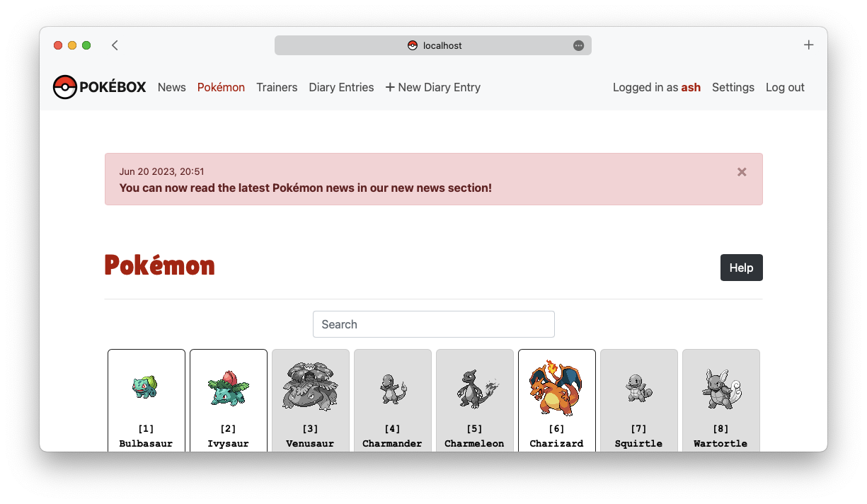867x504 pixels.
Task: Click the Squirtle sprite image
Action: pyautogui.click(x=638, y=389)
